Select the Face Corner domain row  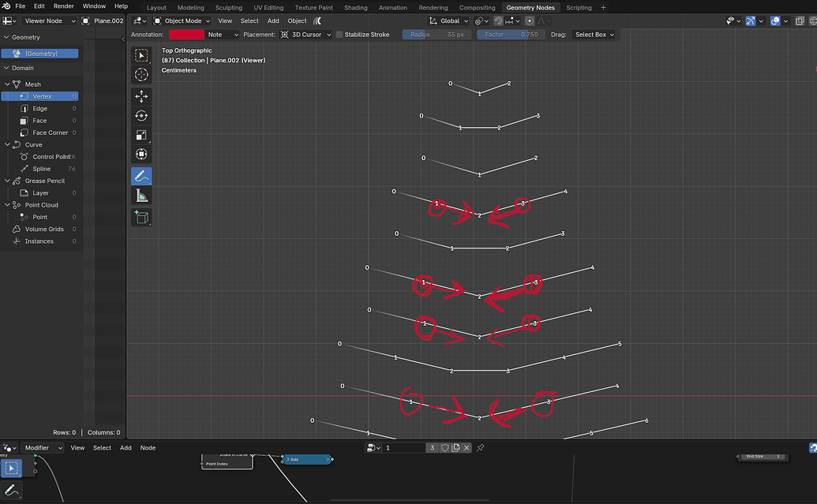click(39, 133)
